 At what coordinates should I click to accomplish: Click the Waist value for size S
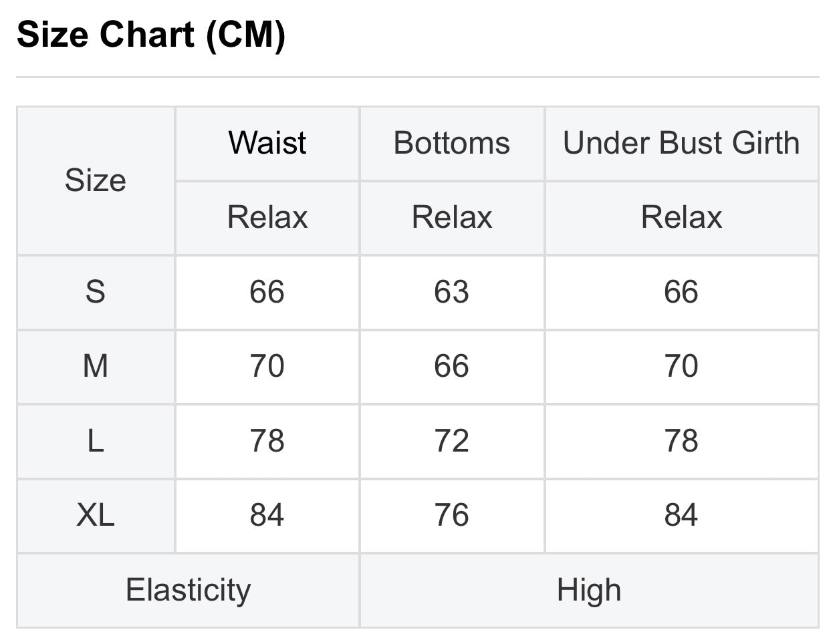click(x=267, y=292)
